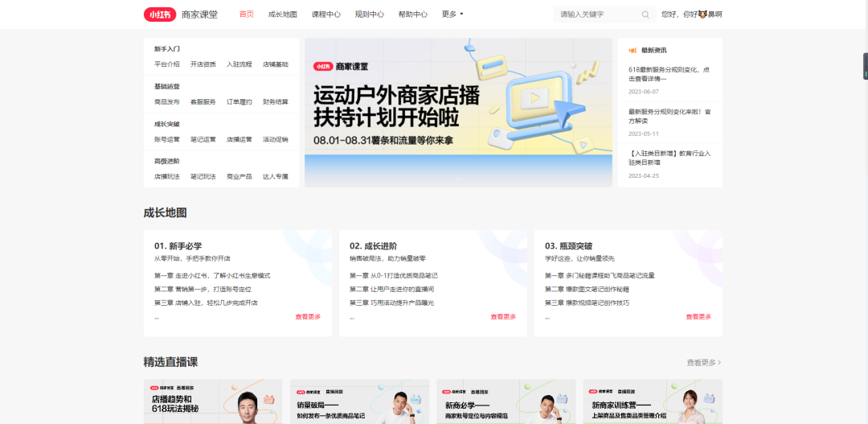The image size is (868, 424).
Task: Click the 02. 成长进阶 card title
Action: [373, 246]
